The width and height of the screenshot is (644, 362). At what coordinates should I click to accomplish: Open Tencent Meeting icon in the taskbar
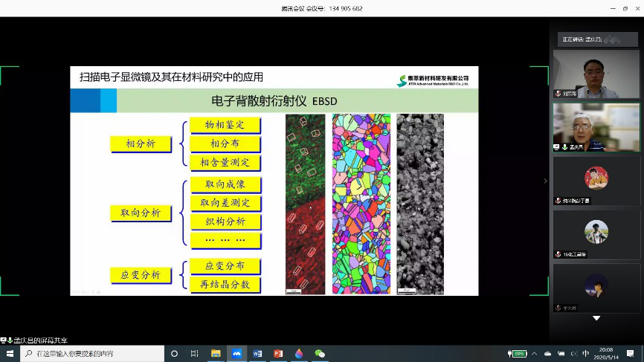click(236, 354)
